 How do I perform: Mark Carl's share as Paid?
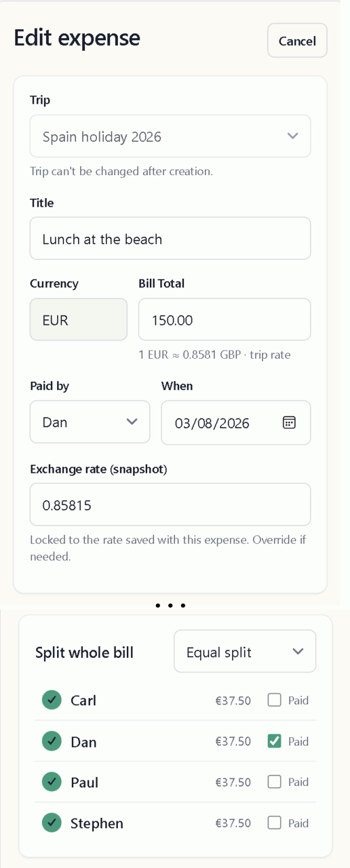tap(274, 700)
